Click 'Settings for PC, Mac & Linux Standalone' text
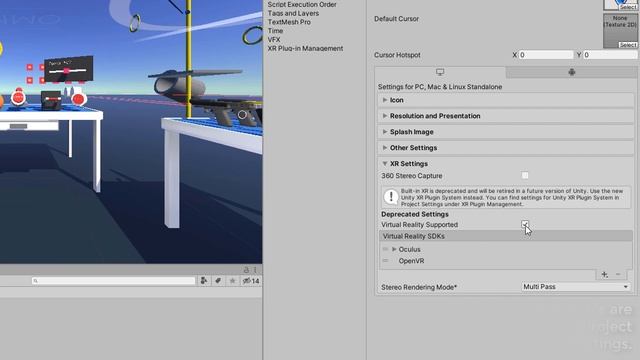This screenshot has width=640, height=360. coord(440,87)
